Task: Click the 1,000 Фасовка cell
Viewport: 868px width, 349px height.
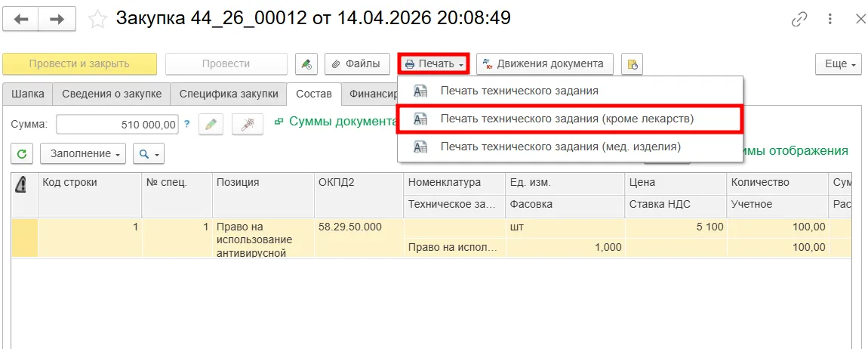Action: coord(565,248)
